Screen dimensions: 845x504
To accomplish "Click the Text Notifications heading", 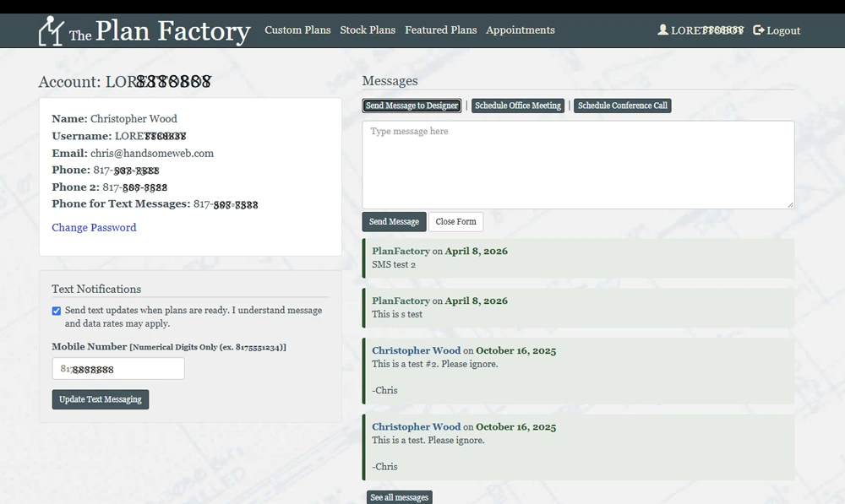I will pos(96,290).
